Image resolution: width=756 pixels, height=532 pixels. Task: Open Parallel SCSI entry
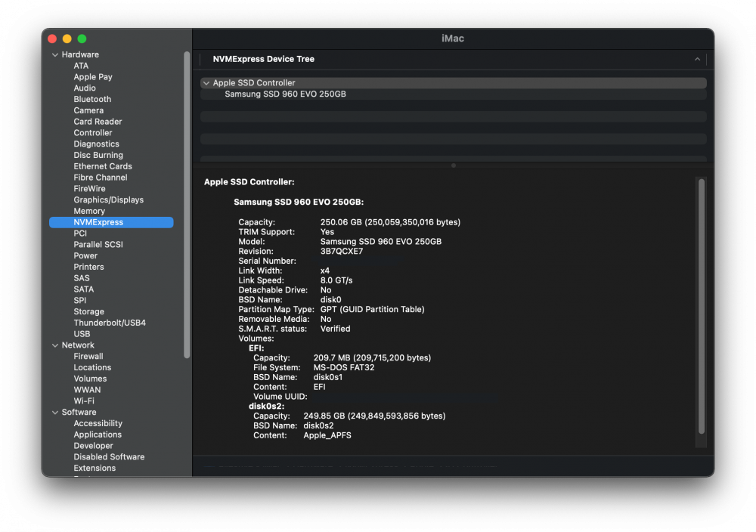[98, 244]
